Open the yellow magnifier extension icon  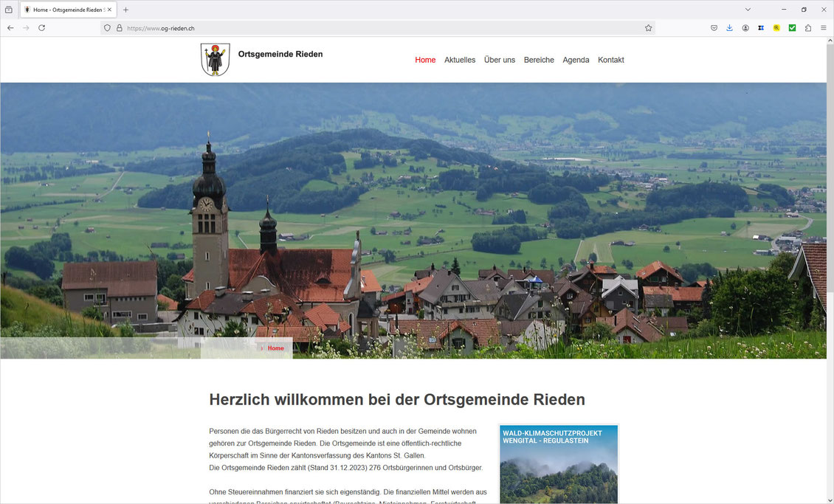(776, 28)
